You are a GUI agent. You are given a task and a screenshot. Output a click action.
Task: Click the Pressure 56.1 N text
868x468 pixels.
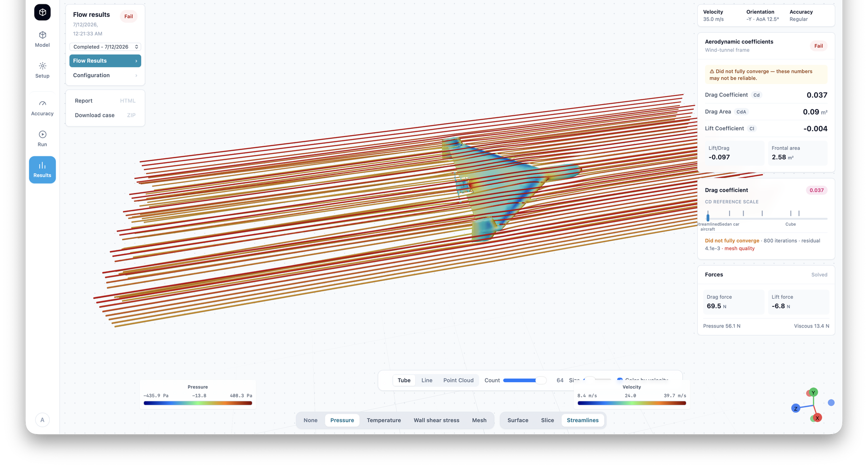tap(721, 326)
